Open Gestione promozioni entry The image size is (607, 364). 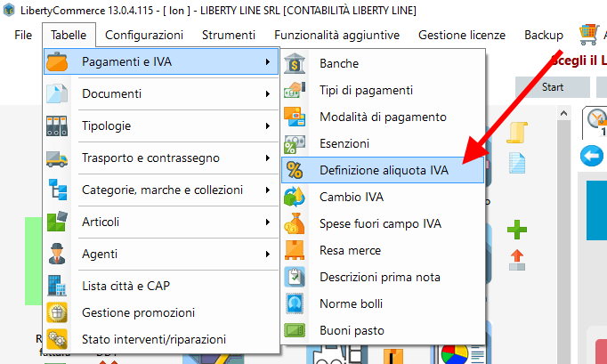point(161,312)
